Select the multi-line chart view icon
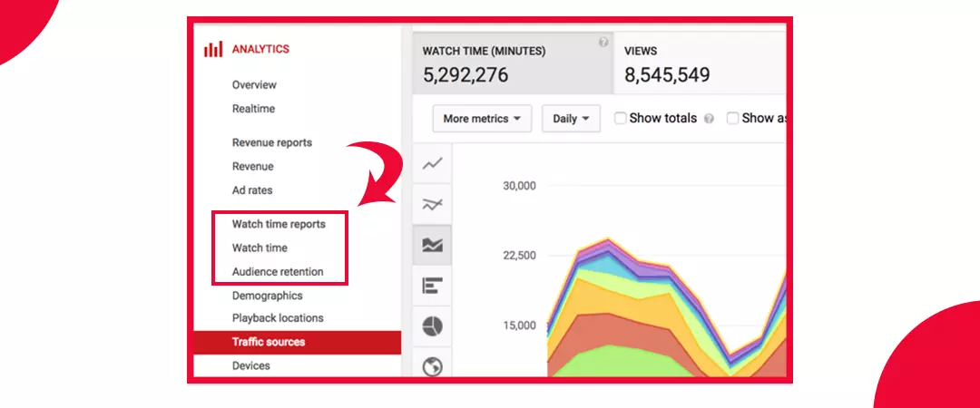 [x=432, y=204]
